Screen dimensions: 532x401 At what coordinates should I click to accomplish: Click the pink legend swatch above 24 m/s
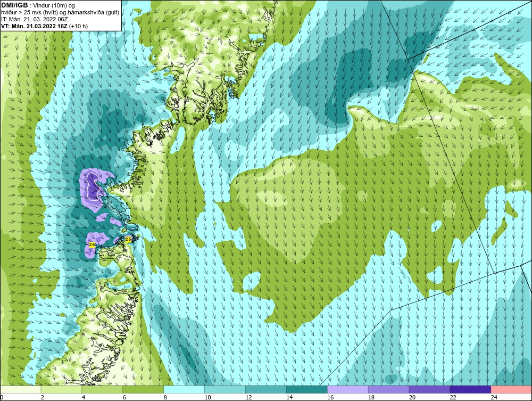(x=511, y=389)
